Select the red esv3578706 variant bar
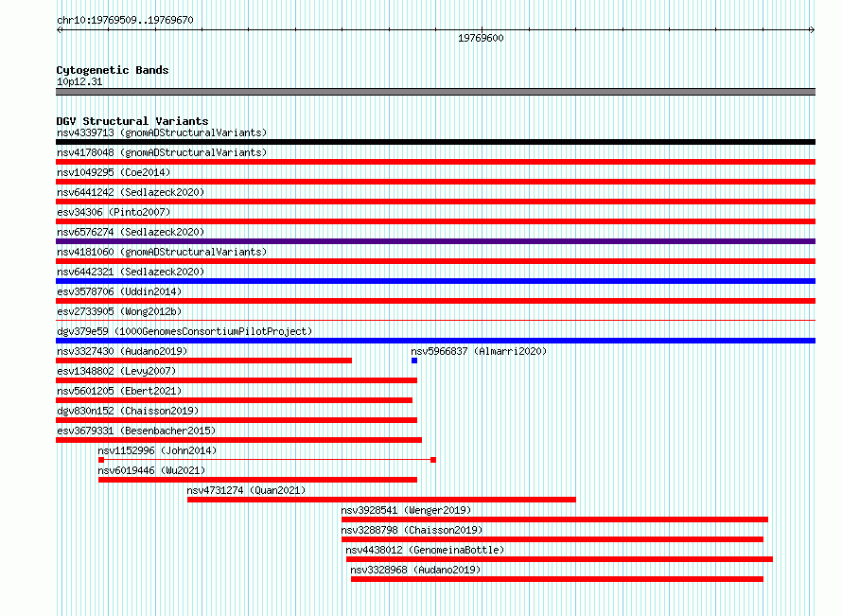 click(x=435, y=301)
